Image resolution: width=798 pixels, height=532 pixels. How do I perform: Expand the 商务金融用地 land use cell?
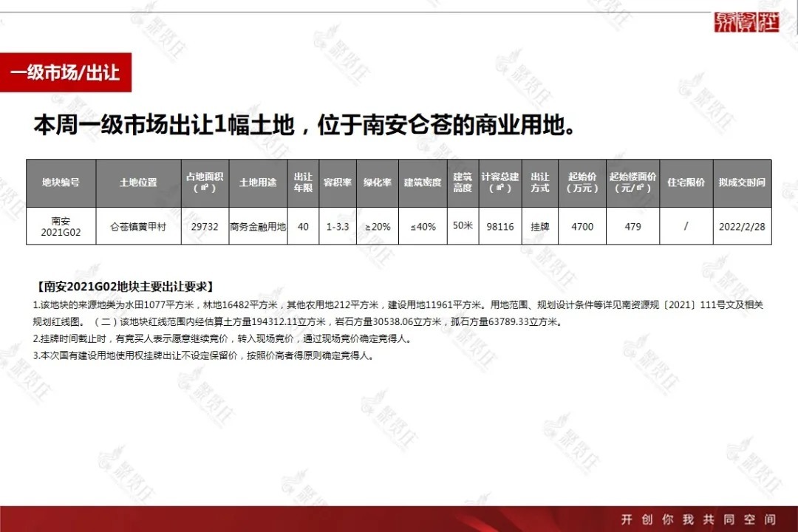pos(256,226)
